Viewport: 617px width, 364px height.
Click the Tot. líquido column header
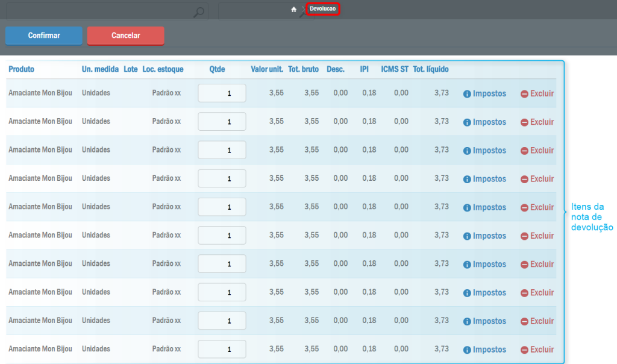430,69
